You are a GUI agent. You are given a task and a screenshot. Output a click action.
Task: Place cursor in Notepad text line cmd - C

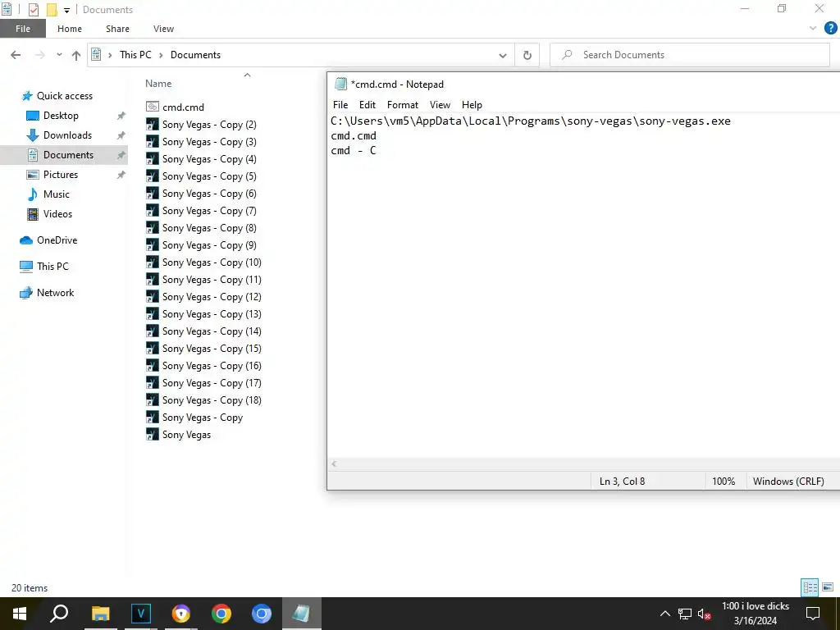[354, 151]
